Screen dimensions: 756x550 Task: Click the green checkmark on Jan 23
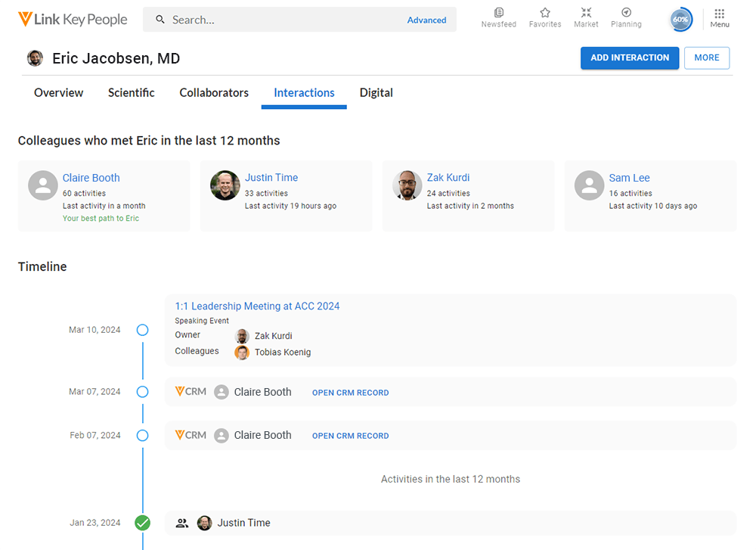142,523
